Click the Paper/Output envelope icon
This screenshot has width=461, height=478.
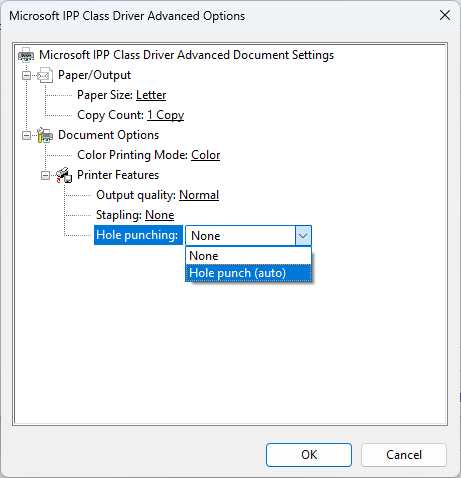pyautogui.click(x=45, y=75)
